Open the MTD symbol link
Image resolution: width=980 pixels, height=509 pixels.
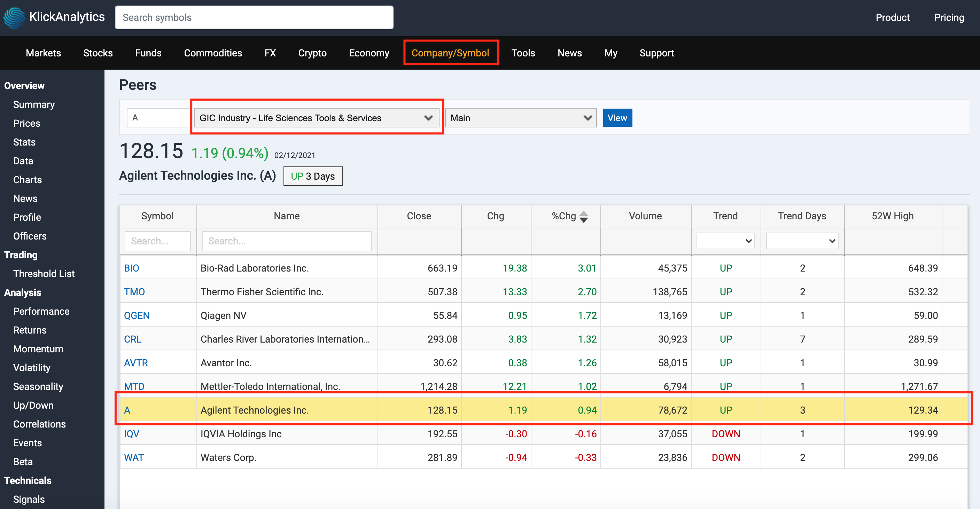pyautogui.click(x=134, y=386)
